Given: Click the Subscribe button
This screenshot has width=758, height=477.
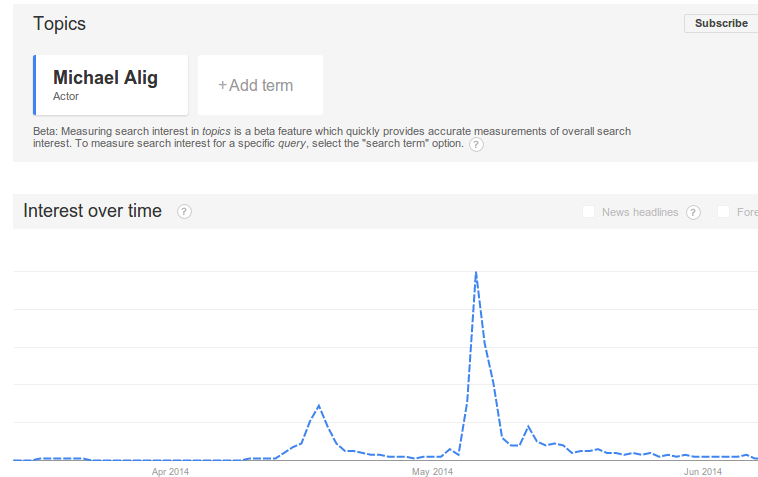Looking at the screenshot, I should (721, 23).
